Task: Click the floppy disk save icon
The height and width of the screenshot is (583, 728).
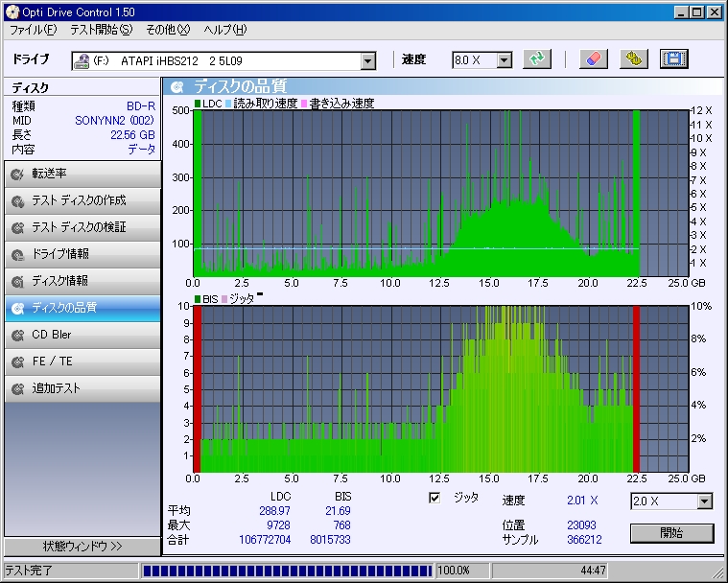Action: [673, 59]
